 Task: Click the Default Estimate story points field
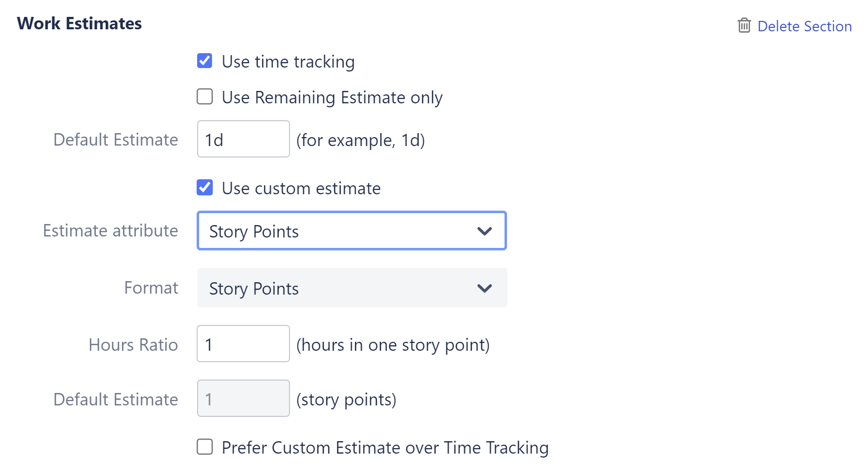point(243,398)
